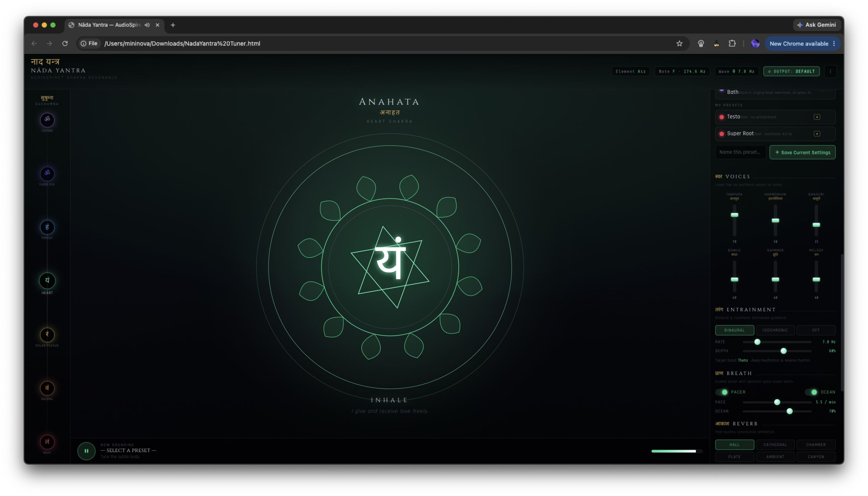Adjust the breath Pace slider
Screen dimensions: 868x496
(x=777, y=402)
